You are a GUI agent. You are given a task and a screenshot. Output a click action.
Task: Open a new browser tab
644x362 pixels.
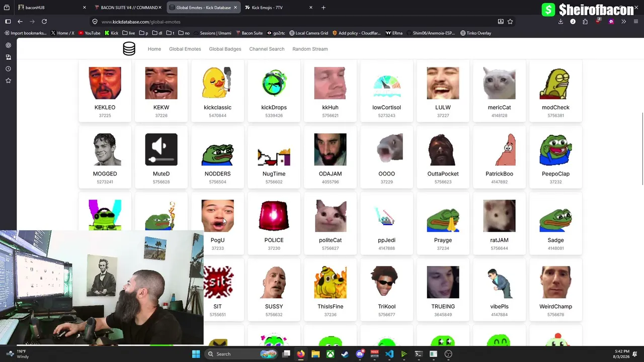324,8
